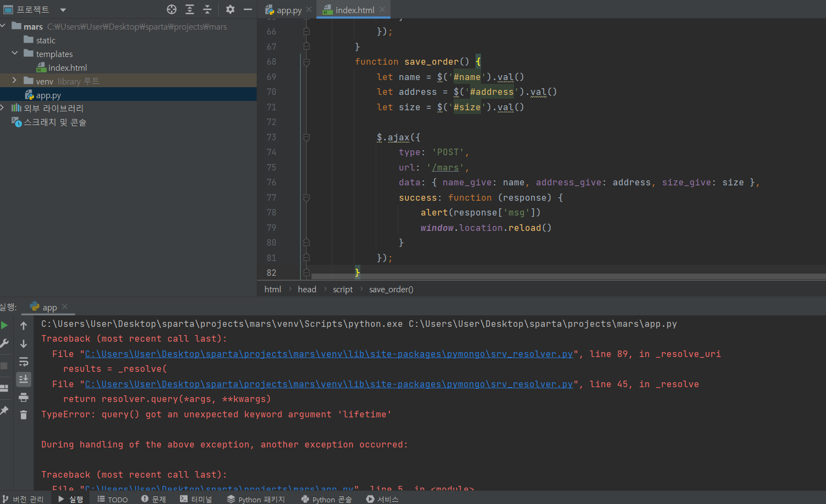Viewport: 826px width, 504px height.
Task: Click the save_order() breadcrumb
Action: coord(391,289)
